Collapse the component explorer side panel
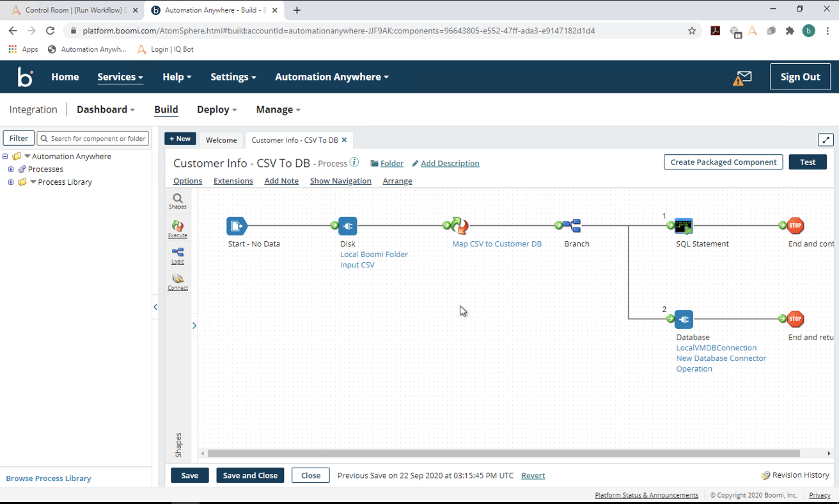Viewport: 839px width, 504px height. pos(155,307)
